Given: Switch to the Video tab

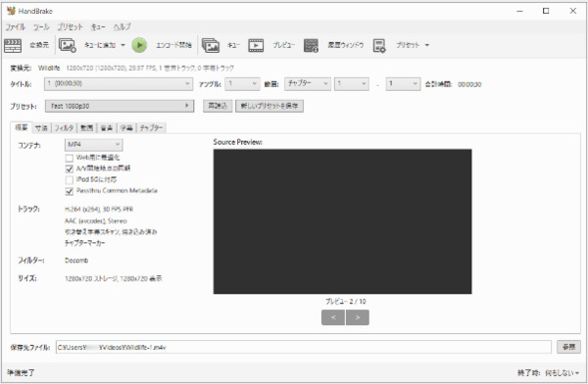Looking at the screenshot, I should pos(86,128).
